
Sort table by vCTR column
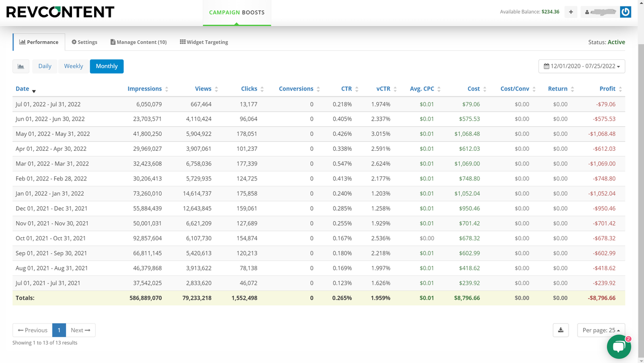387,89
